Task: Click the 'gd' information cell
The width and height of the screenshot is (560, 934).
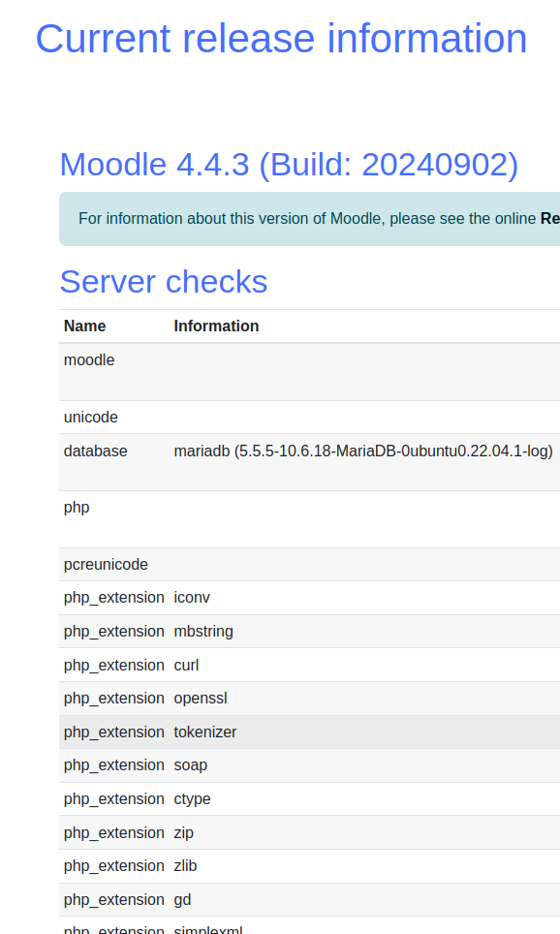Action: click(x=182, y=900)
